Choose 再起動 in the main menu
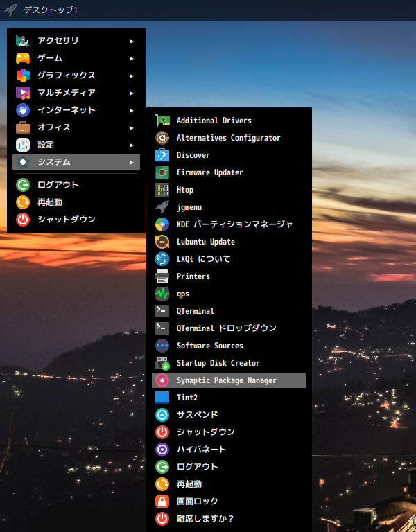The width and height of the screenshot is (416, 532). [x=76, y=202]
